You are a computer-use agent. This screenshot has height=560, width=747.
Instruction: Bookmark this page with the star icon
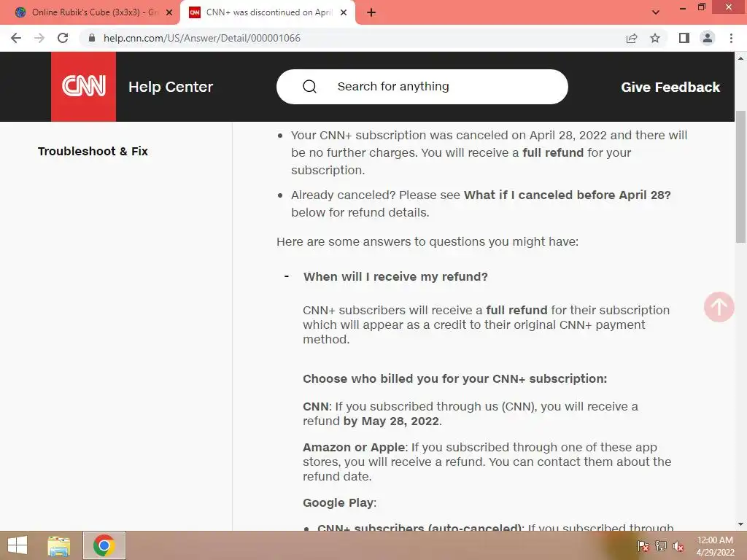[655, 38]
